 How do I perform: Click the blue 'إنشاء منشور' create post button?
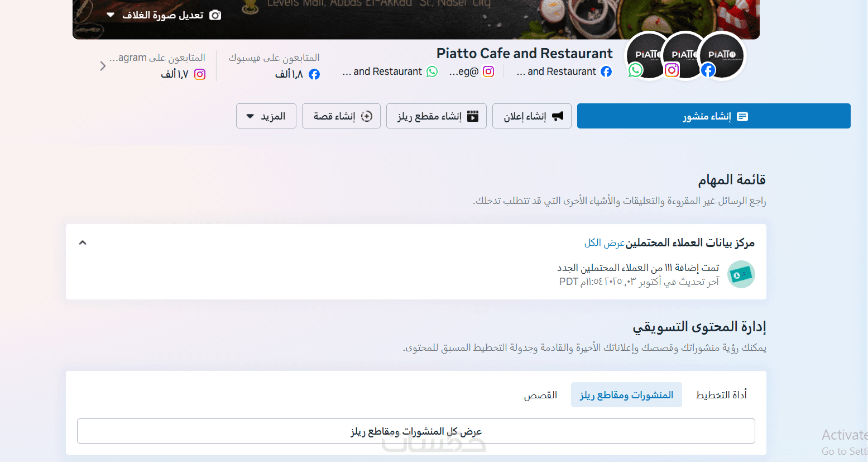tap(714, 116)
